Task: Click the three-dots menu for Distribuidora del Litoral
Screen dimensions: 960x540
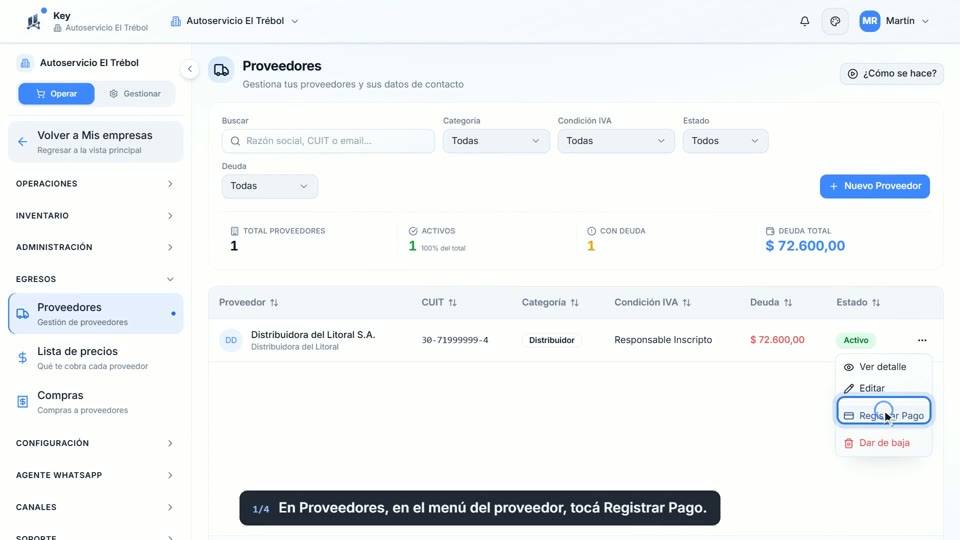Action: (922, 340)
